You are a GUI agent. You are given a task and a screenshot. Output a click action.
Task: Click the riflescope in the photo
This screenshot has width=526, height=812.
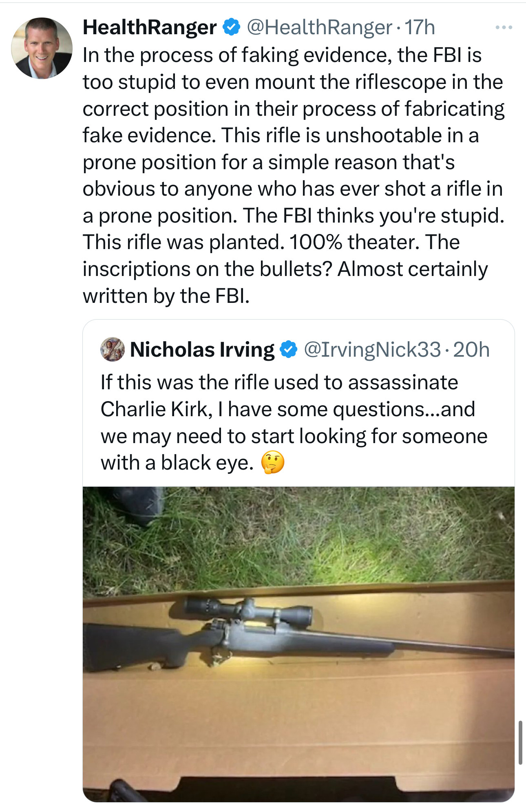248,610
